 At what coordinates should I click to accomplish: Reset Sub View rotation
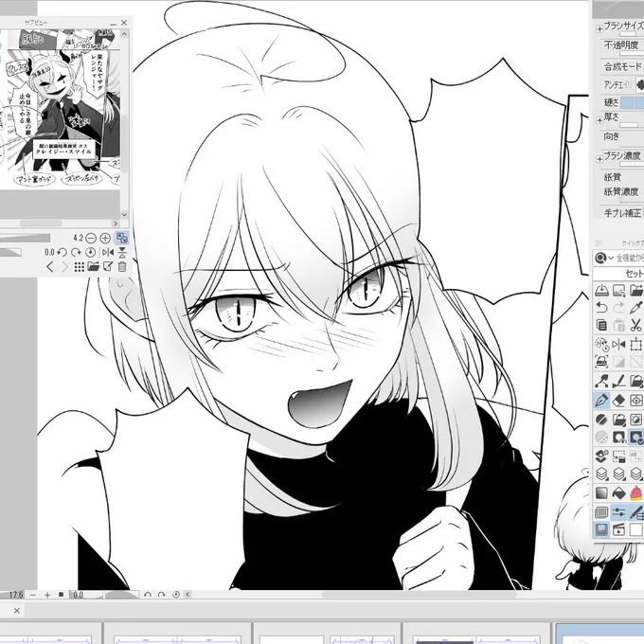click(90, 252)
